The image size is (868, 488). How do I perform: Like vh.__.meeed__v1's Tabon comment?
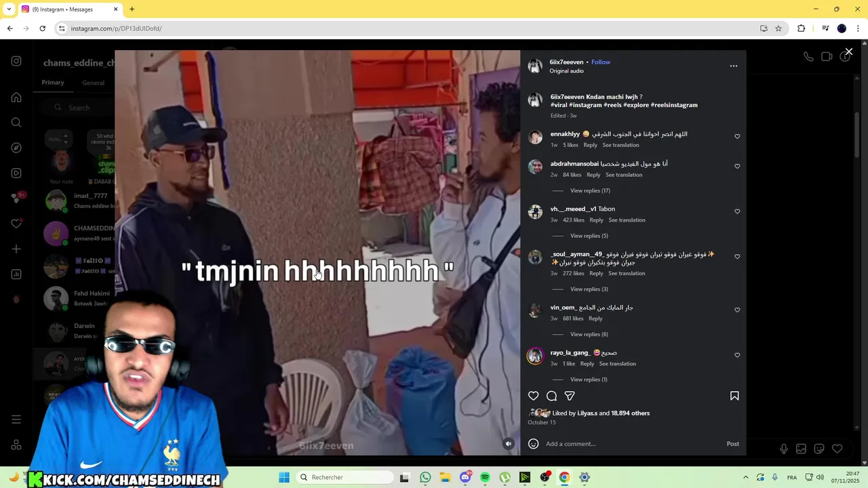pyautogui.click(x=737, y=211)
